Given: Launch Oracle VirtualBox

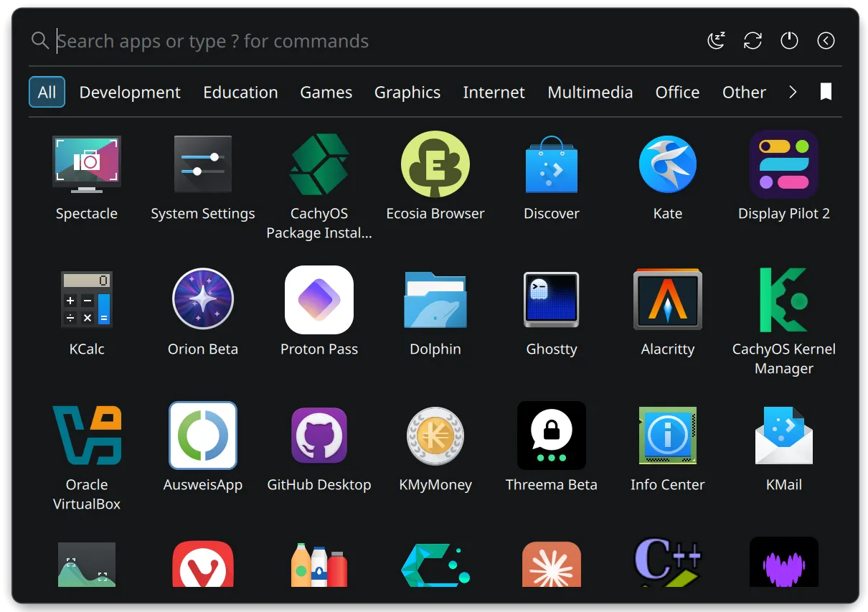Looking at the screenshot, I should coord(87,435).
